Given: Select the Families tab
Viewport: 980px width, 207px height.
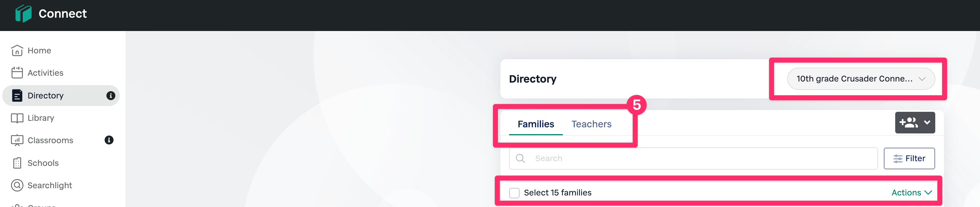Looking at the screenshot, I should click(x=536, y=124).
